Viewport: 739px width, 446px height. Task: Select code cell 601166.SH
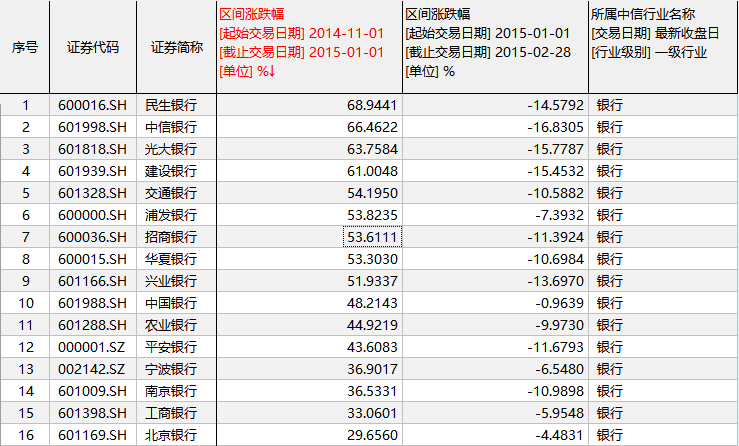click(93, 281)
